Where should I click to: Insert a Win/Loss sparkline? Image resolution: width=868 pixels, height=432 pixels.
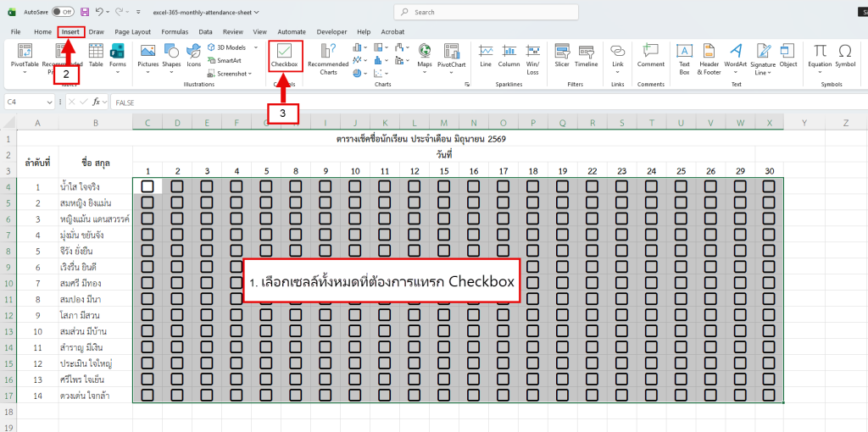532,60
